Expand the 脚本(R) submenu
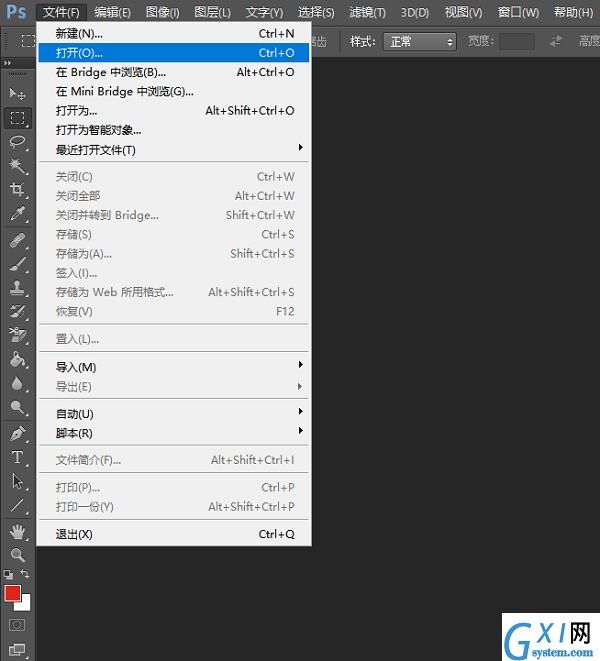 (173, 433)
